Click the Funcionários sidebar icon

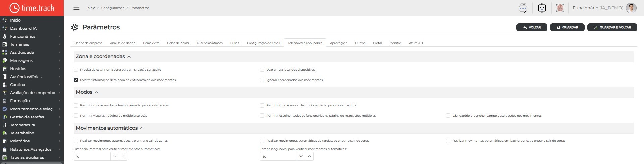coord(5,36)
